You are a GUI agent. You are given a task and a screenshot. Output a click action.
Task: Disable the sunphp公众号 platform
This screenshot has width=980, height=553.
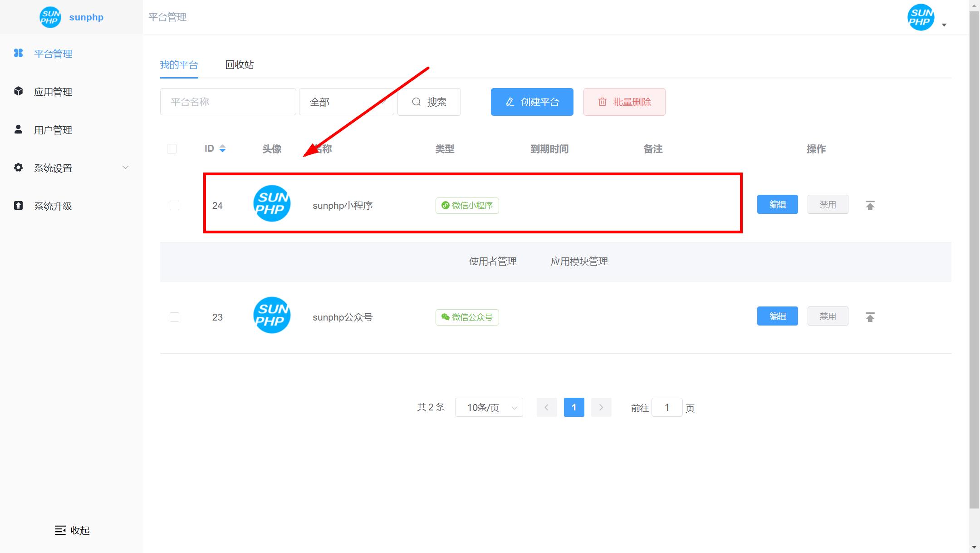pyautogui.click(x=828, y=316)
